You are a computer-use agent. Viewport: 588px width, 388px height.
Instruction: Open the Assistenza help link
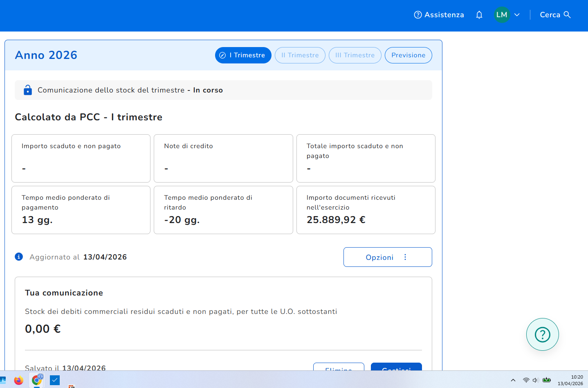(x=439, y=15)
